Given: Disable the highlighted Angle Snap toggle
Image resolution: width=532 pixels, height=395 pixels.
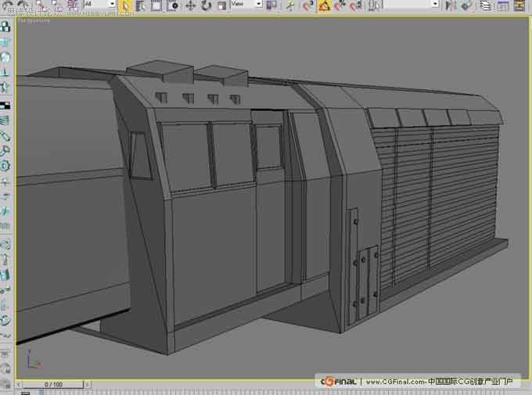Looking at the screenshot, I should tap(324, 5).
